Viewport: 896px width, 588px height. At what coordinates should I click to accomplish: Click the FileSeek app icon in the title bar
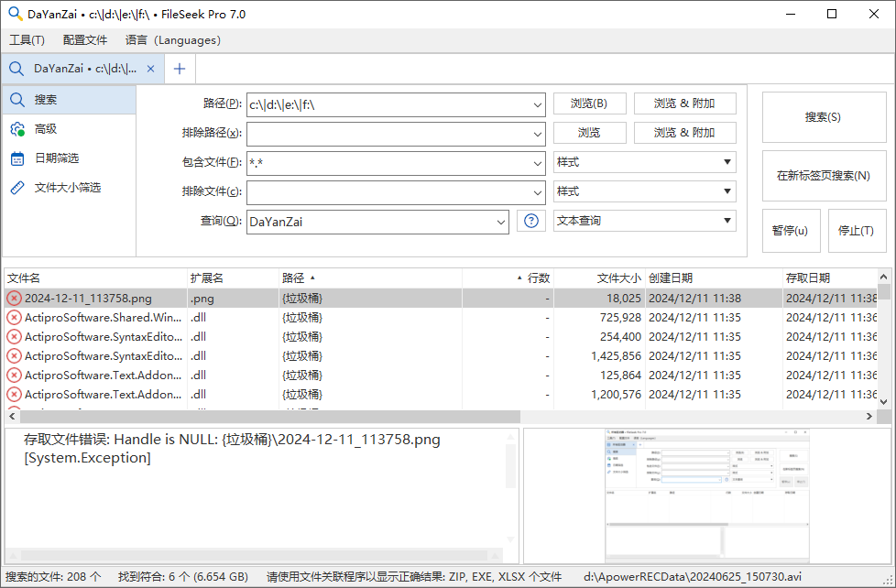16,15
